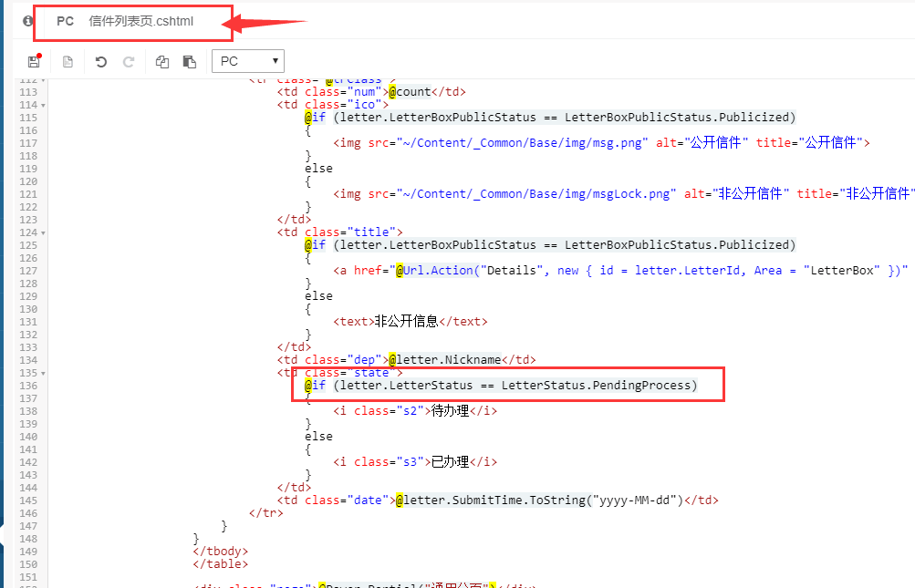Click the grayed-out document icon beside Save
This screenshot has height=588, width=915.
coord(67,62)
